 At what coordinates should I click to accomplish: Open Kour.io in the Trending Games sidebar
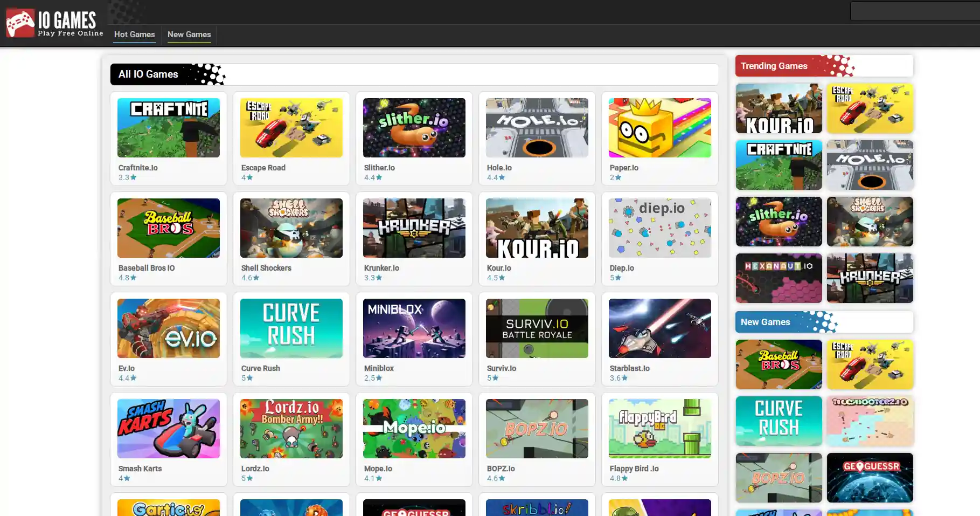[x=779, y=108]
